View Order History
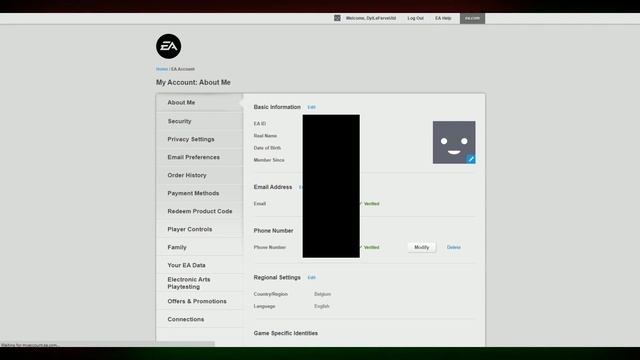This screenshot has width=640, height=360. click(x=199, y=175)
